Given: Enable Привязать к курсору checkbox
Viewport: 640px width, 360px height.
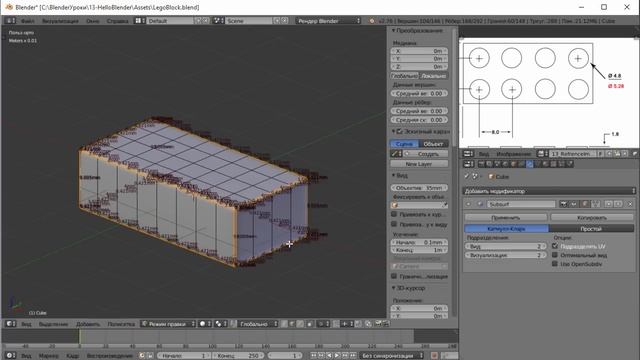Looking at the screenshot, I should 394,214.
